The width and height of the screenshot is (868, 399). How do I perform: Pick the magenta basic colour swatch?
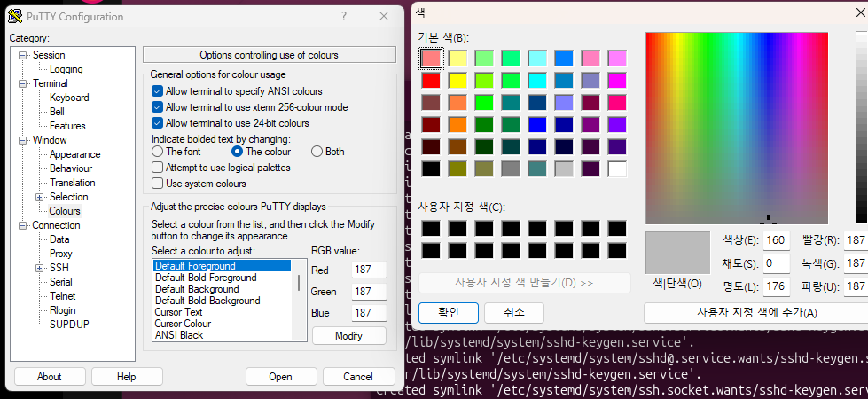pyautogui.click(x=617, y=81)
